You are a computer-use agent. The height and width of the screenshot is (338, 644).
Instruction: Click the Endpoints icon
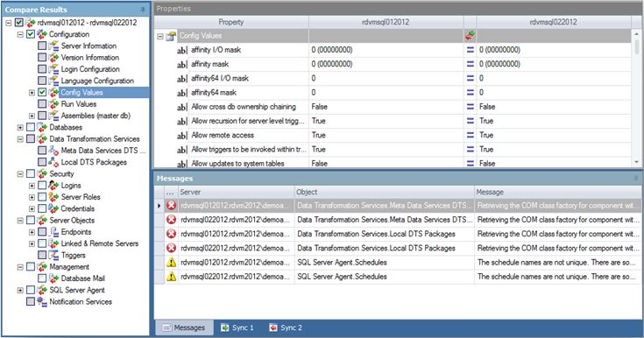53,232
